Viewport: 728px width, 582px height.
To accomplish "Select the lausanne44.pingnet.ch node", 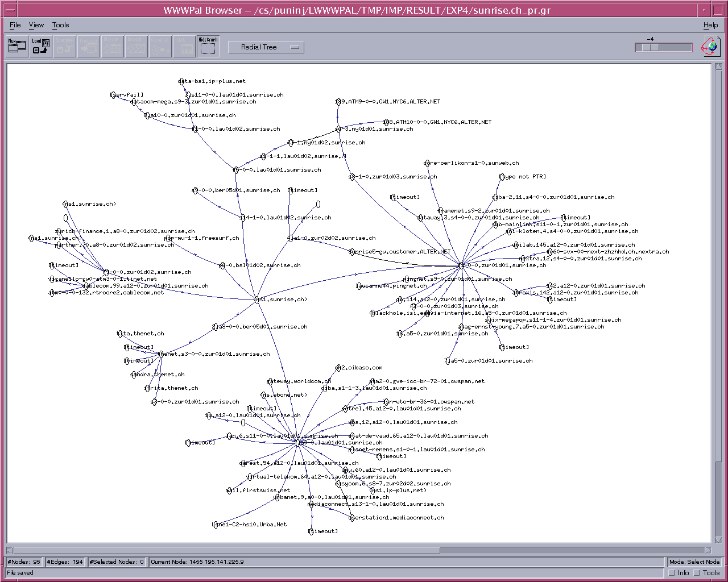I will [x=359, y=286].
